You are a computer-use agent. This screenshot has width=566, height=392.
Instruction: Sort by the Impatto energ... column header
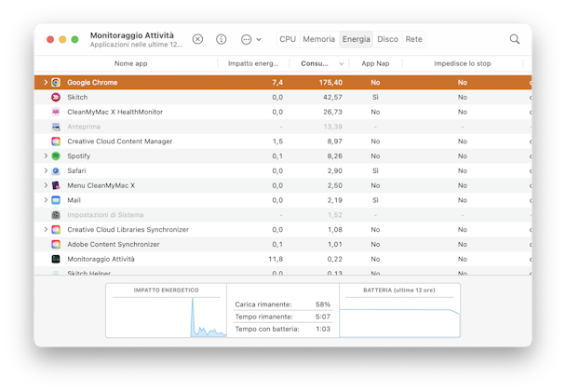[253, 63]
